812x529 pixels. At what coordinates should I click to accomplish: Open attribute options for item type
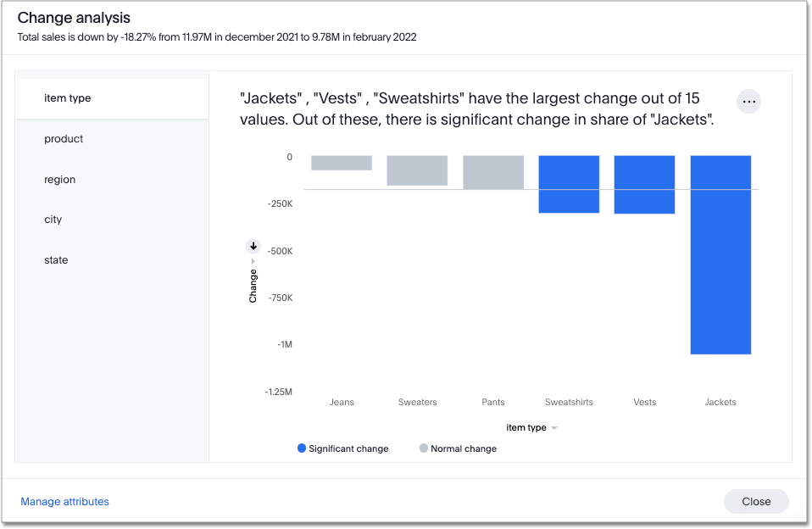68,97
